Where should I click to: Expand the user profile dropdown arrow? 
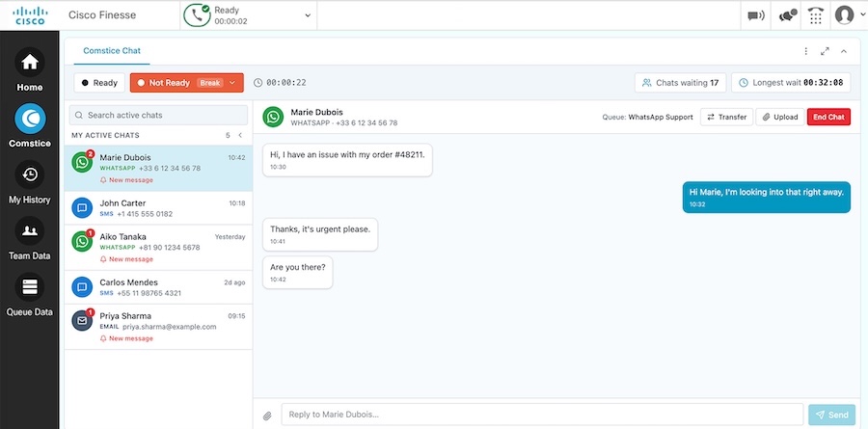tap(862, 15)
